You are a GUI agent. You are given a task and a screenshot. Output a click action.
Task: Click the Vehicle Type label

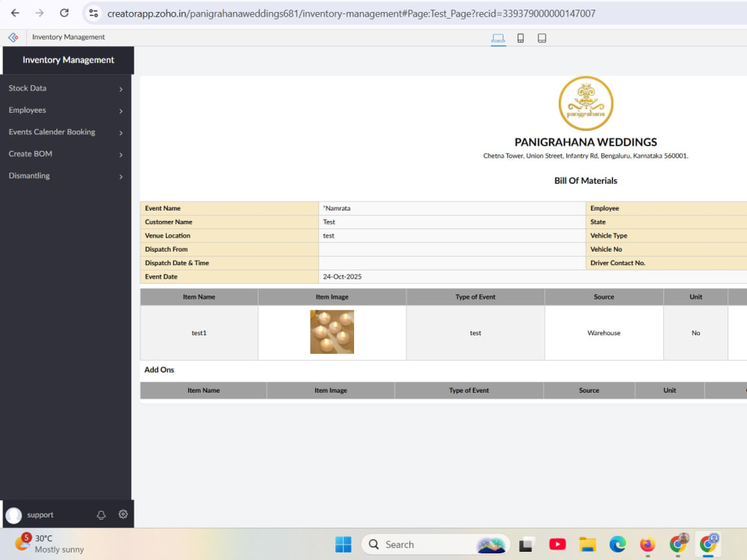(608, 236)
